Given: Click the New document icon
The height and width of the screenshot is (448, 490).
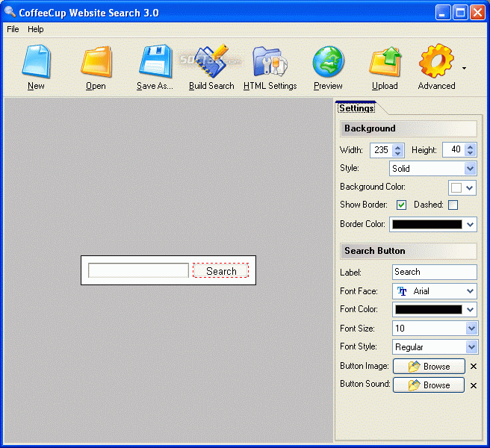Looking at the screenshot, I should coord(36,61).
